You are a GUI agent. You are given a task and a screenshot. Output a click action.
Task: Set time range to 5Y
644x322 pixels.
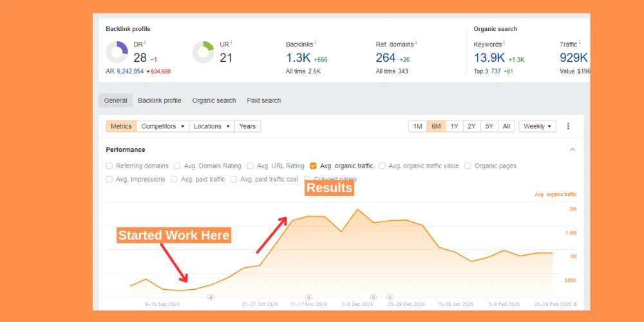coord(489,126)
